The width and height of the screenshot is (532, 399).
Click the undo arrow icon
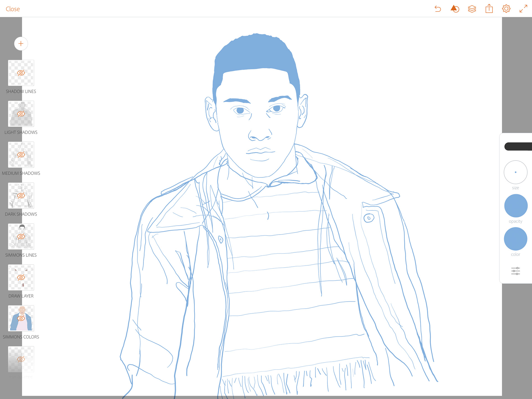438,9
